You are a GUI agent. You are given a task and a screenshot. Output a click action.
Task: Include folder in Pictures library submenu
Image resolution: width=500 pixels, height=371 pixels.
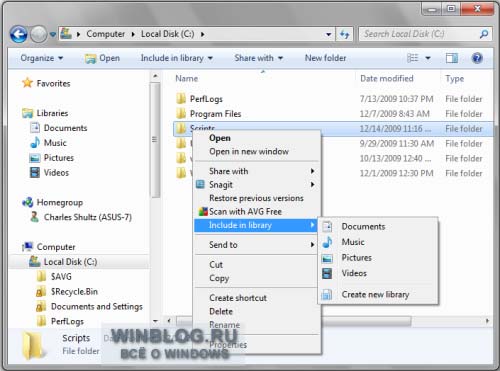(x=356, y=258)
